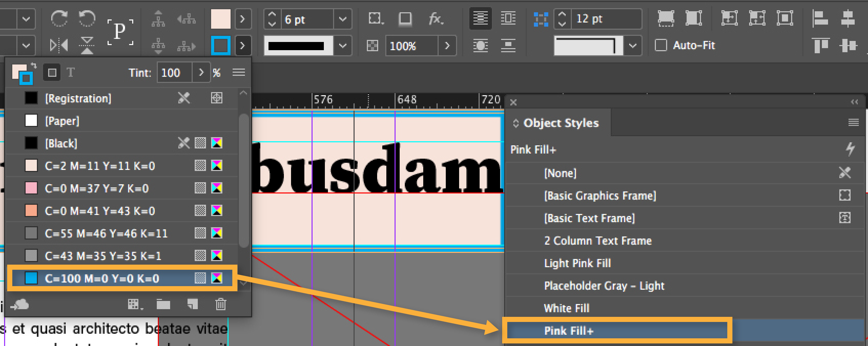Viewport: 868px width, 346px height.
Task: Open the fx effects menu icon
Action: click(435, 18)
